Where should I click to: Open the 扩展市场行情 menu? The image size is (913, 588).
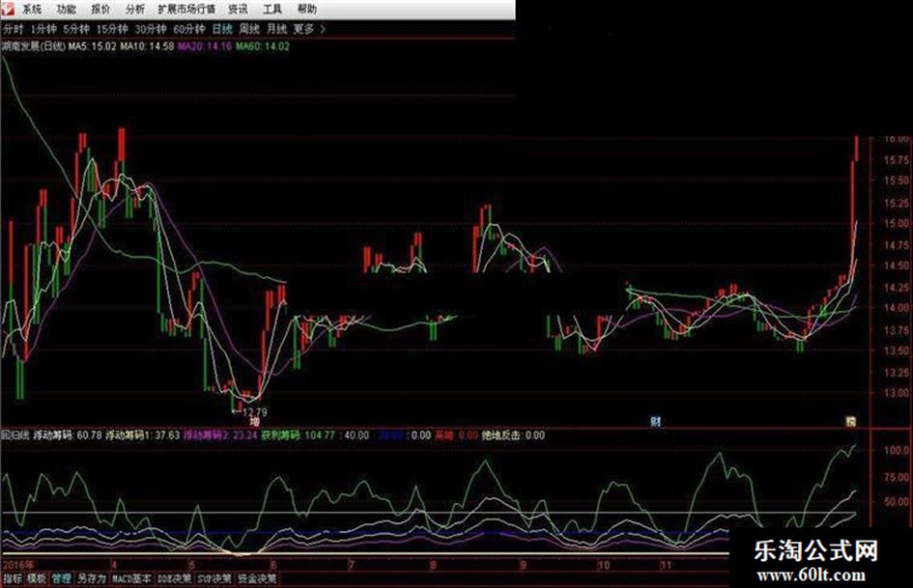(x=186, y=10)
